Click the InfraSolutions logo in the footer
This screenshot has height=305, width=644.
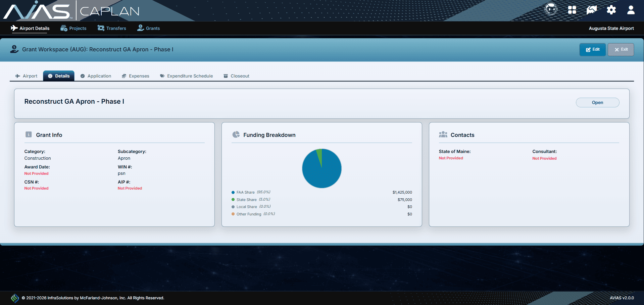point(15,298)
